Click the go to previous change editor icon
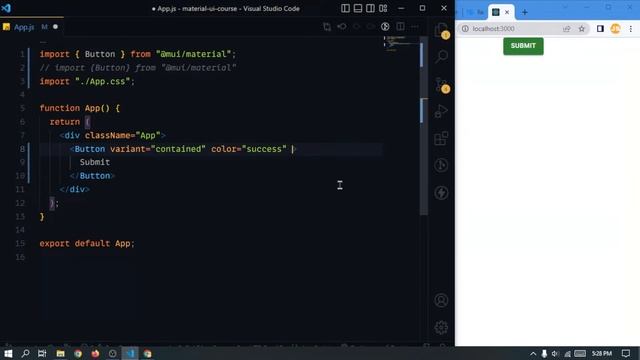This screenshot has height=360, width=640. pos(342,27)
